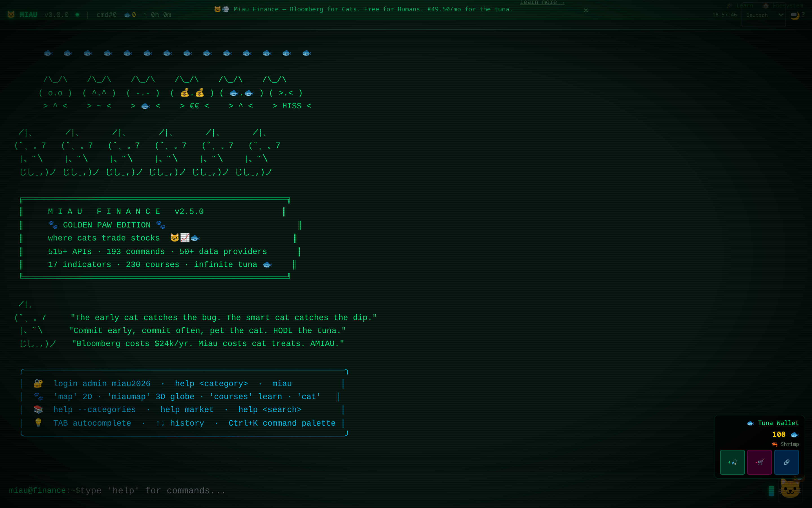
Task: Click 'help market' hint text
Action: tap(187, 410)
